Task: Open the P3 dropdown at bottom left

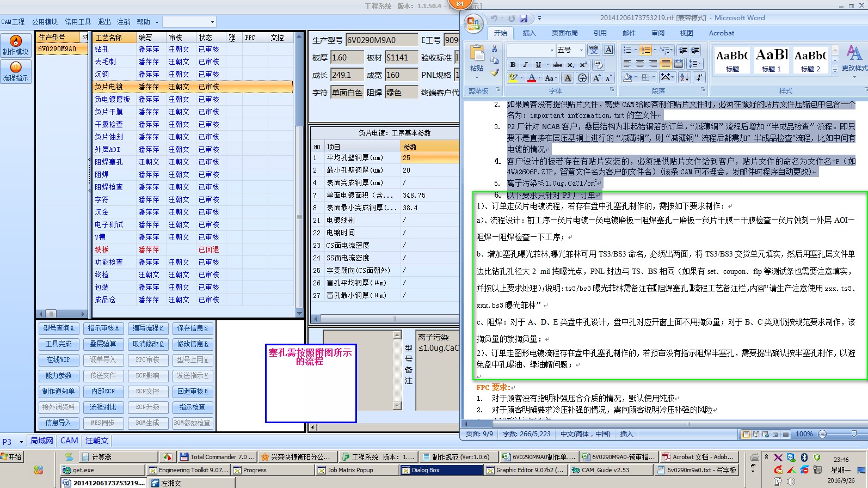Action: click(21, 442)
